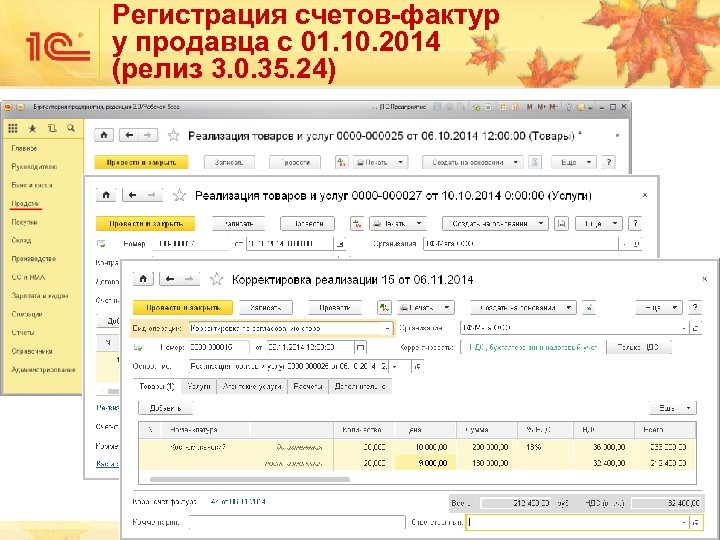This screenshot has height=540, width=720.
Task: Open Создать на основании dropdown in Реализация 0000-000025 window
Action: (x=472, y=162)
